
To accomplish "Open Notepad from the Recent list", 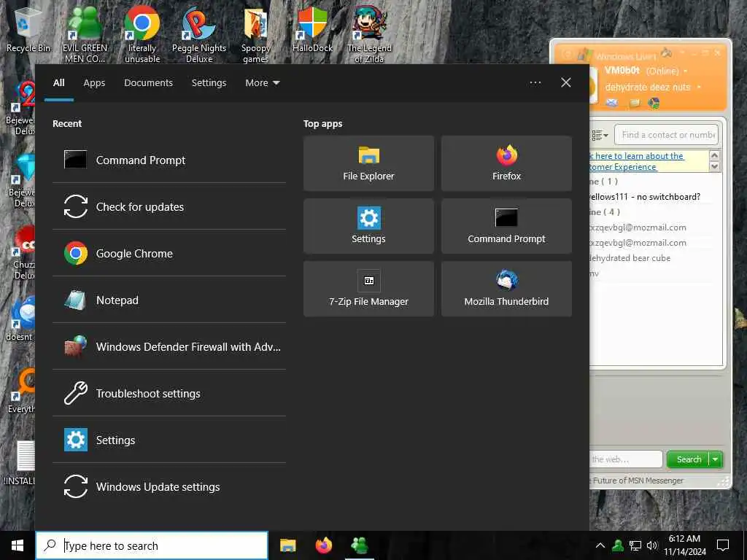I will pyautogui.click(x=169, y=300).
